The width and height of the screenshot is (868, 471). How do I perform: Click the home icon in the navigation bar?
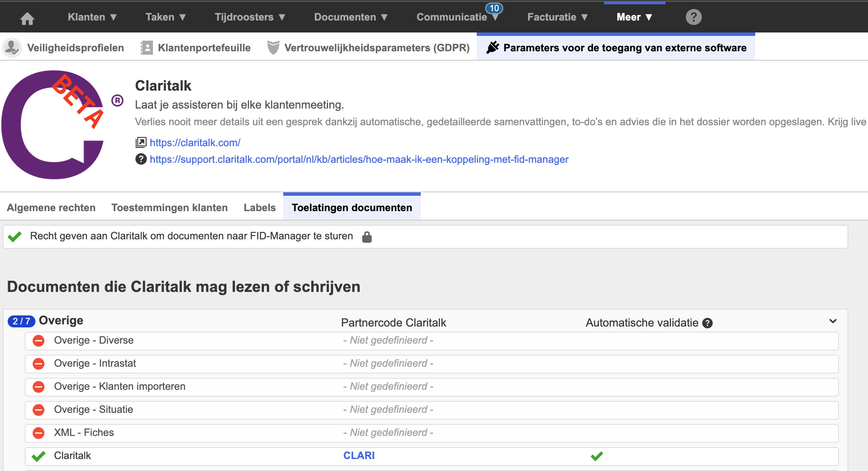tap(27, 18)
